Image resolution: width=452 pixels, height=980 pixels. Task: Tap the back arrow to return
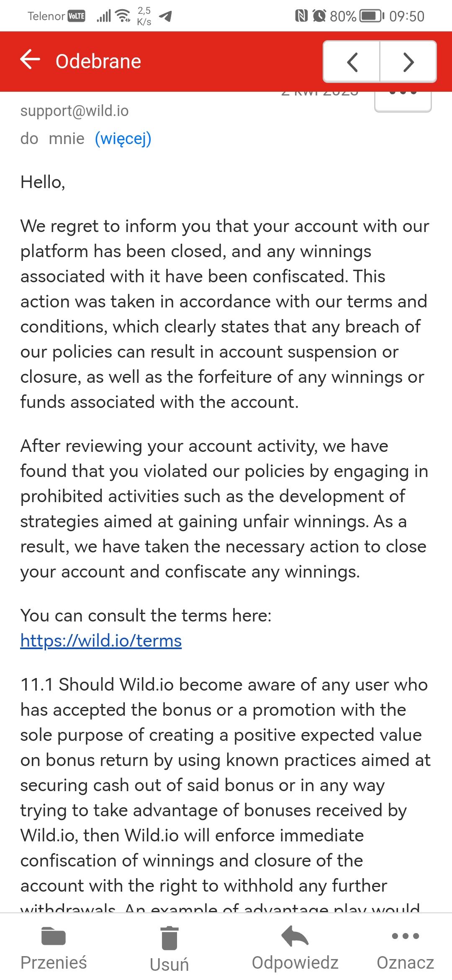point(30,59)
